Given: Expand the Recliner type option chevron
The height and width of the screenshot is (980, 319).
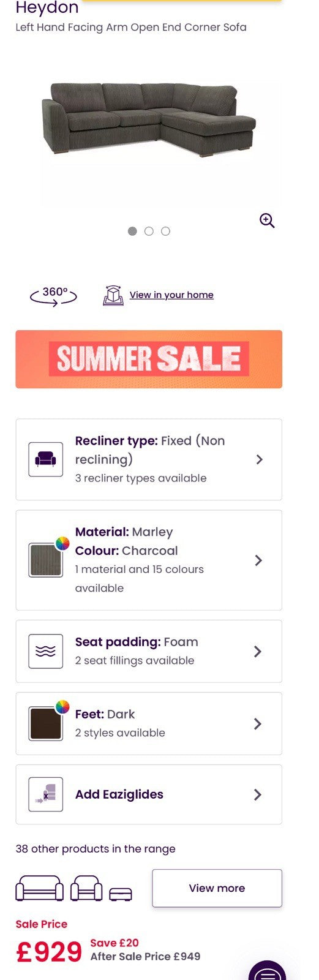Looking at the screenshot, I should click(259, 459).
